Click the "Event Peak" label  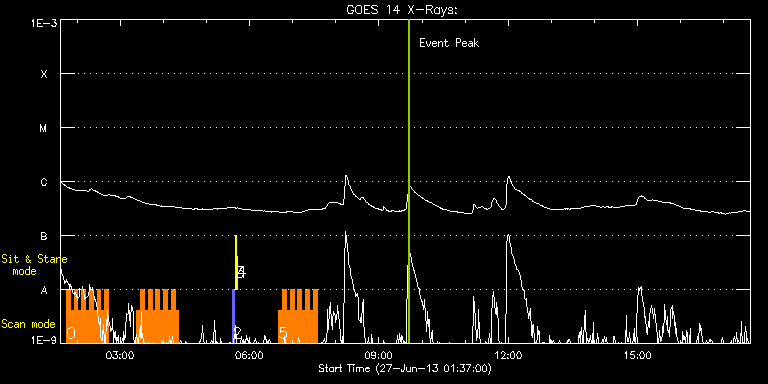point(449,43)
